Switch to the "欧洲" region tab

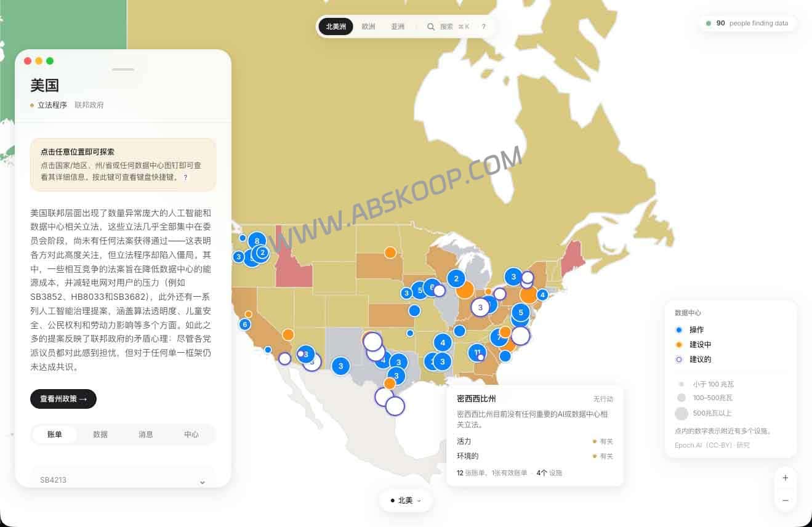pyautogui.click(x=368, y=26)
